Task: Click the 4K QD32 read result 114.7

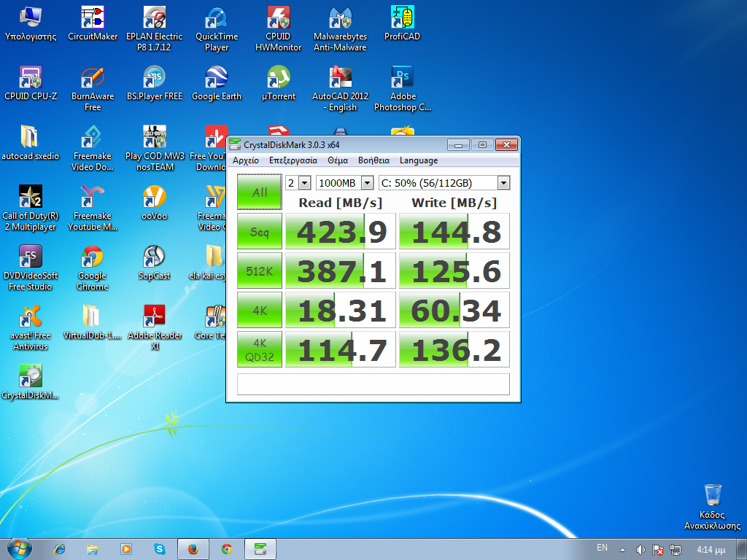Action: 341,350
